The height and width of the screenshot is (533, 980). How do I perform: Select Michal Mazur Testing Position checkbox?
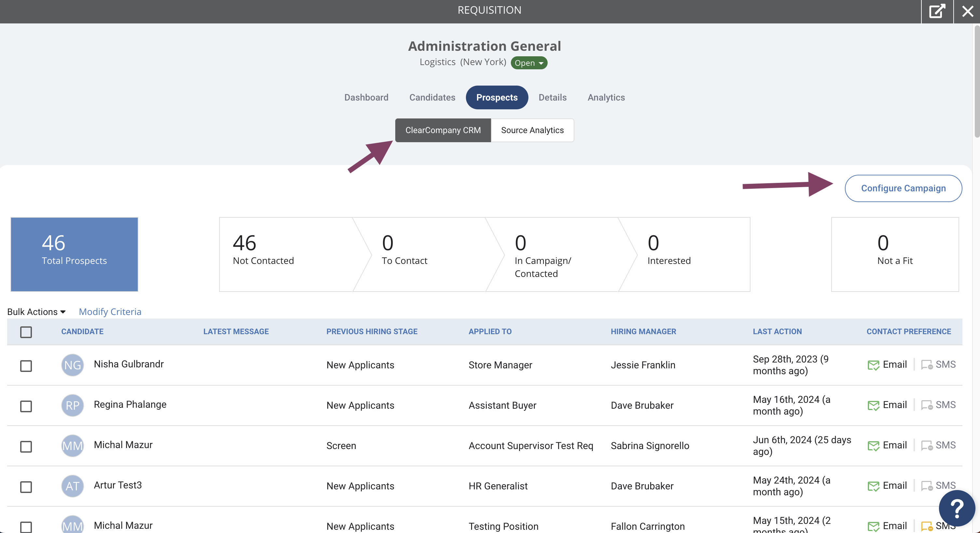tap(26, 527)
